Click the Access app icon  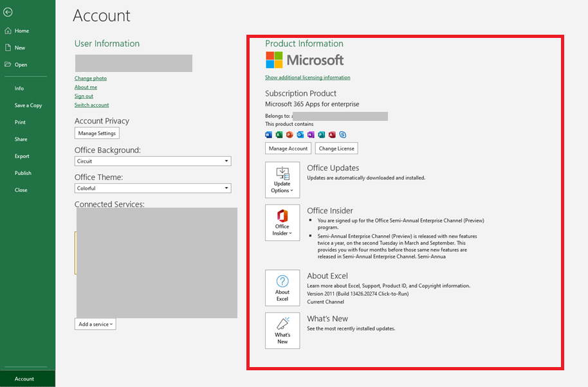pyautogui.click(x=332, y=135)
